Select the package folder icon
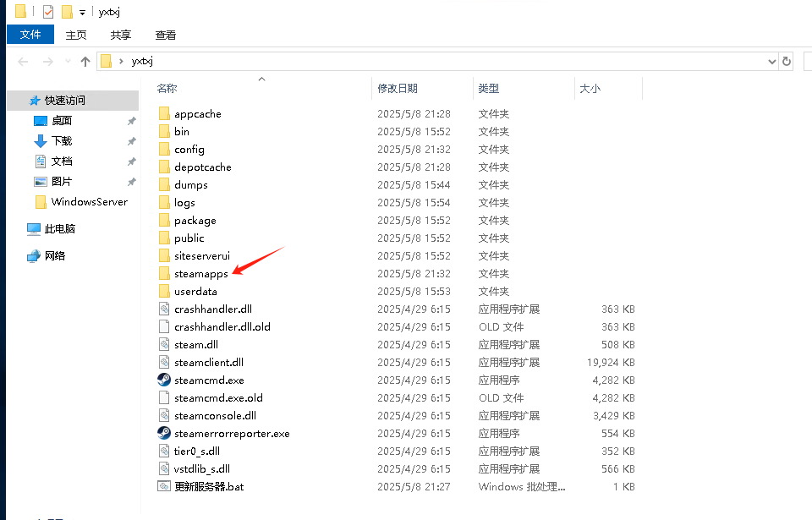Image resolution: width=812 pixels, height=520 pixels. [164, 220]
